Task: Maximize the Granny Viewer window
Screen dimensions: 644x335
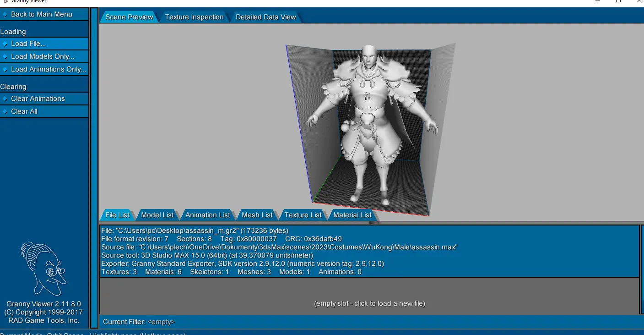Action: tap(618, 1)
